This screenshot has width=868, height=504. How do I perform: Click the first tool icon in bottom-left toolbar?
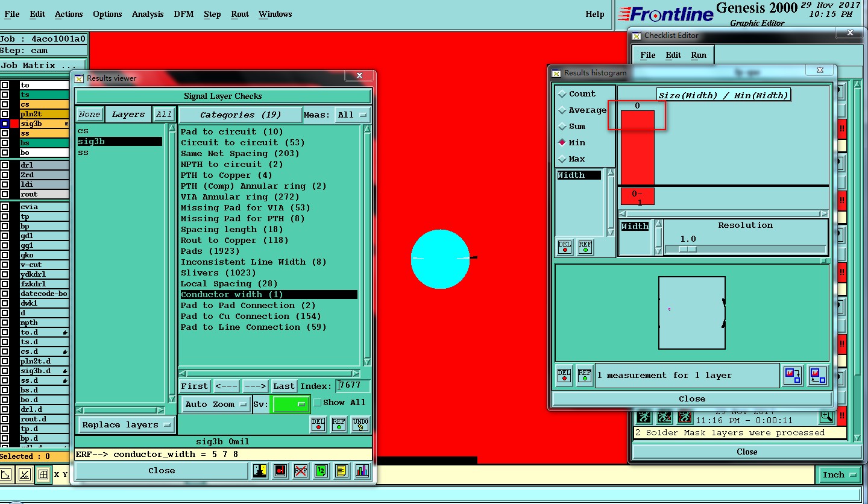[6, 474]
